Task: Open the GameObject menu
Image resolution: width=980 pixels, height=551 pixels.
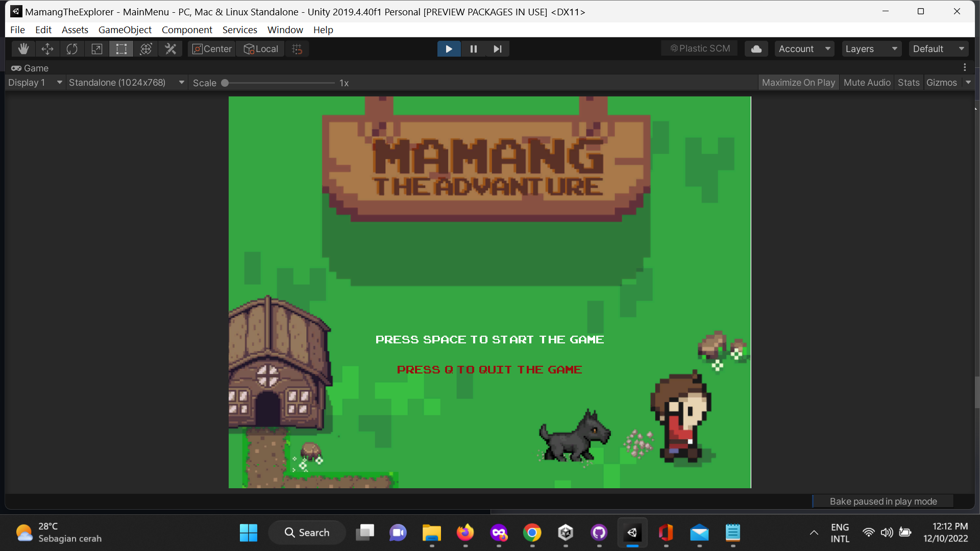Action: tap(125, 30)
